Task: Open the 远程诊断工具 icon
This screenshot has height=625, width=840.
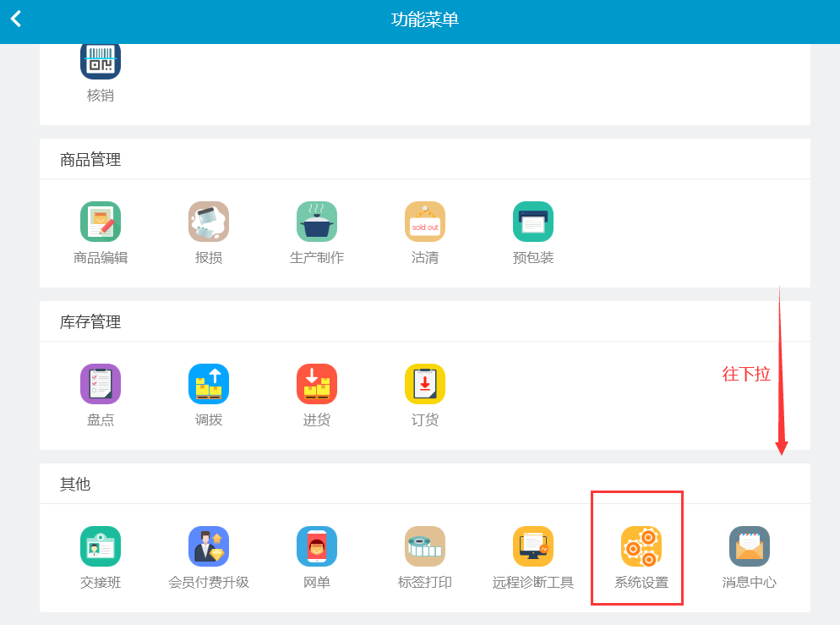Action: pyautogui.click(x=533, y=546)
